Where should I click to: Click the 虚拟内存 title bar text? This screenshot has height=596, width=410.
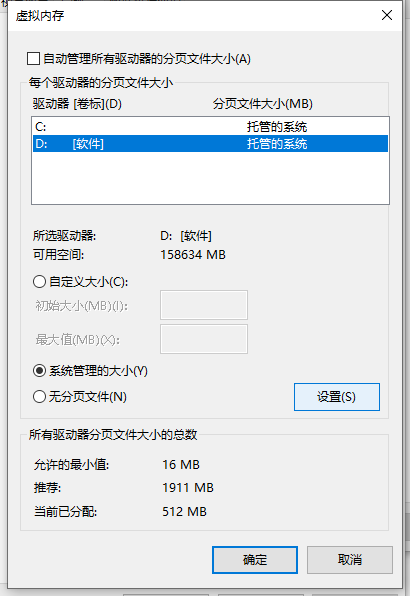[x=40, y=16]
